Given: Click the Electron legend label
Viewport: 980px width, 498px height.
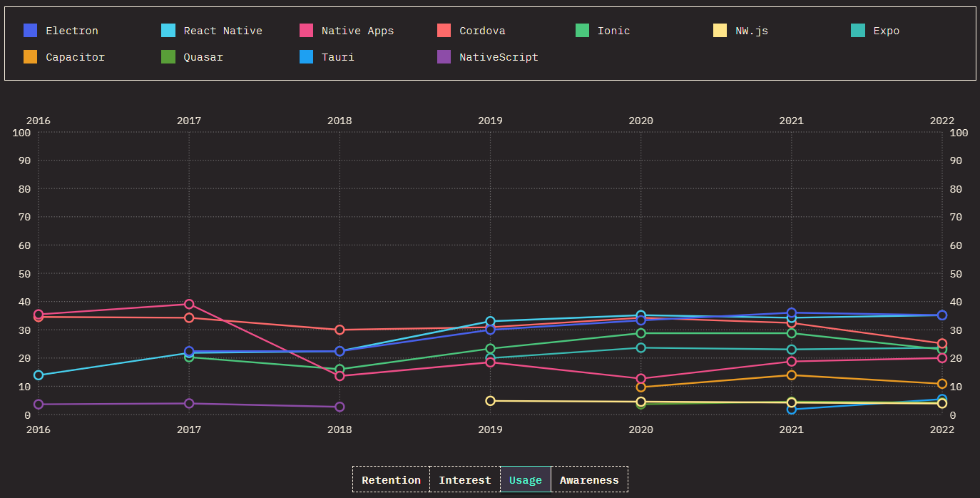Looking at the screenshot, I should click(72, 31).
